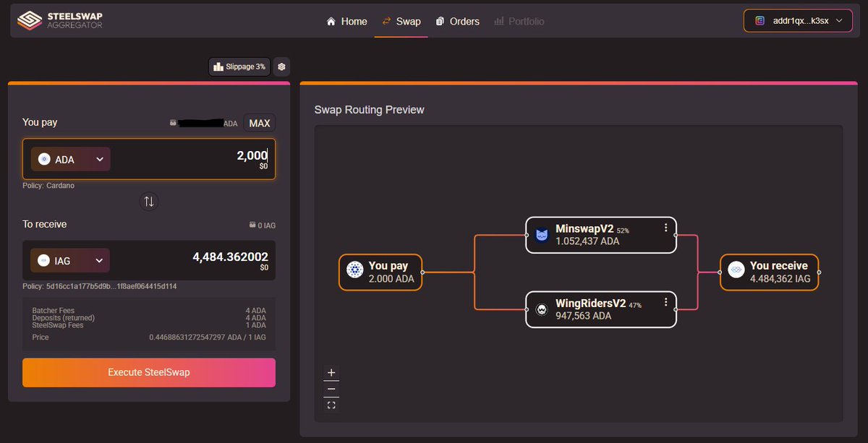The image size is (868, 443).
Task: Click the WingRidersV2 logo icon
Action: tap(542, 309)
